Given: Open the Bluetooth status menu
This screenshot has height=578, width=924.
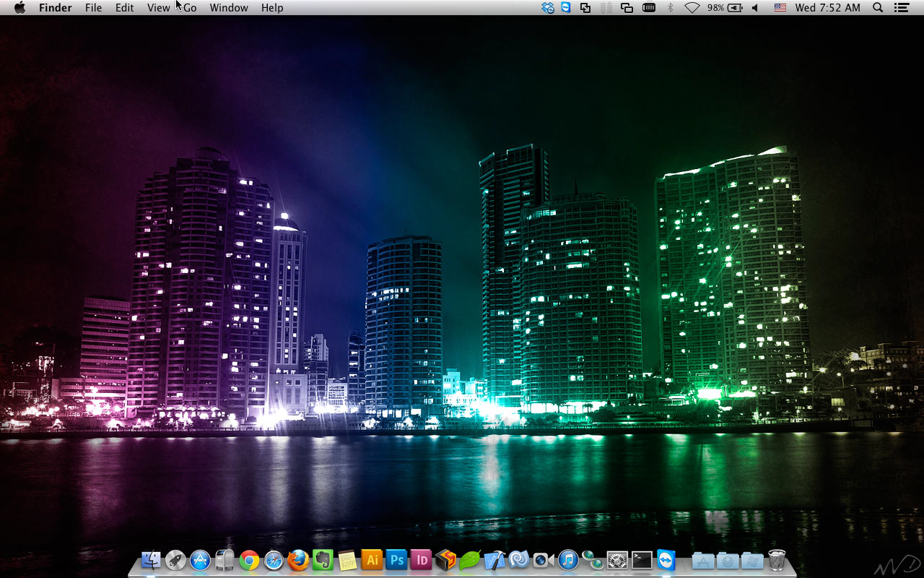Looking at the screenshot, I should click(670, 7).
